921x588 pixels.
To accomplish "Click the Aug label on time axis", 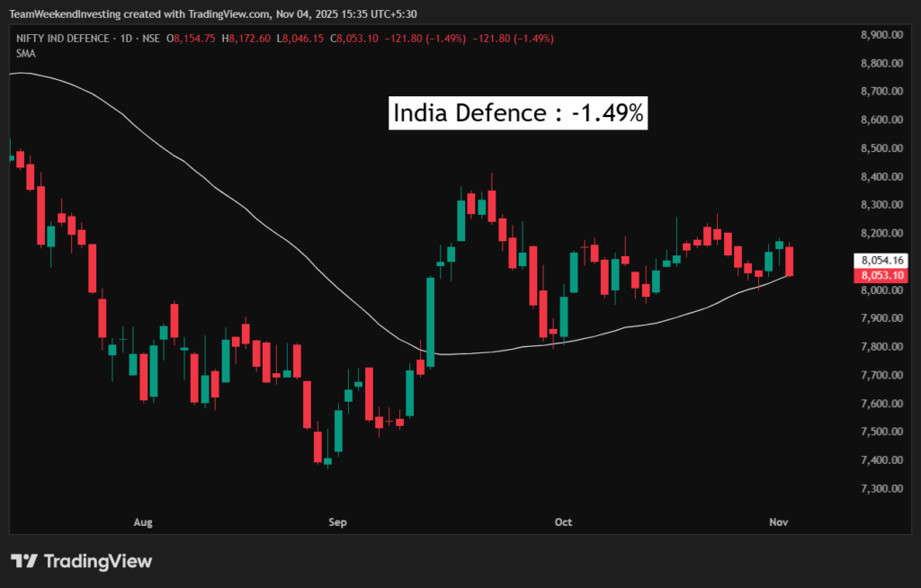I will pos(143,521).
